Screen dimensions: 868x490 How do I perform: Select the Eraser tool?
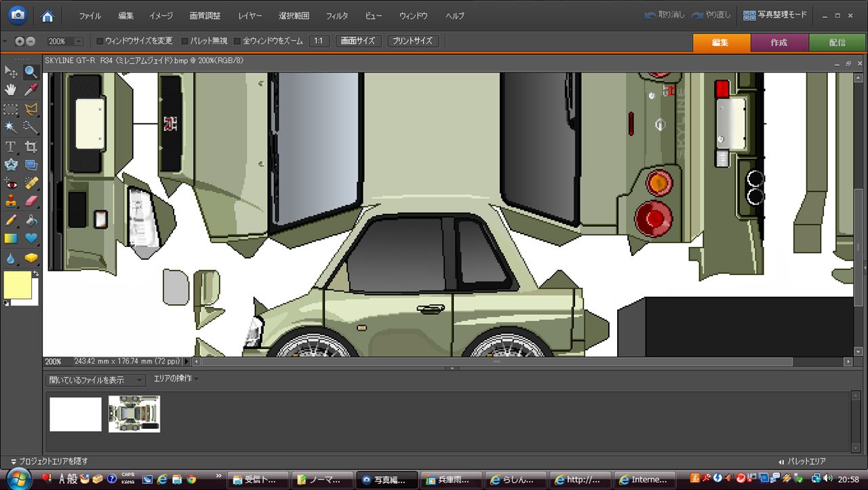(x=31, y=201)
